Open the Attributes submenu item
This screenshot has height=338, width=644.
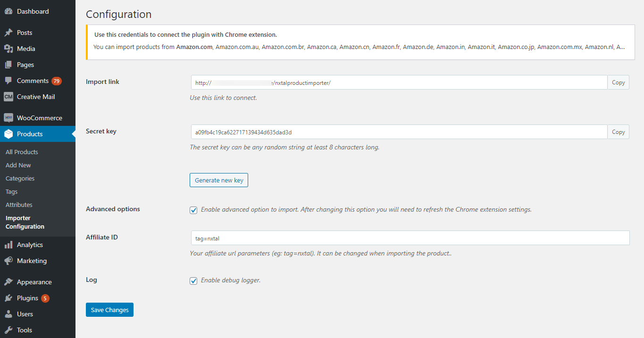[19, 205]
